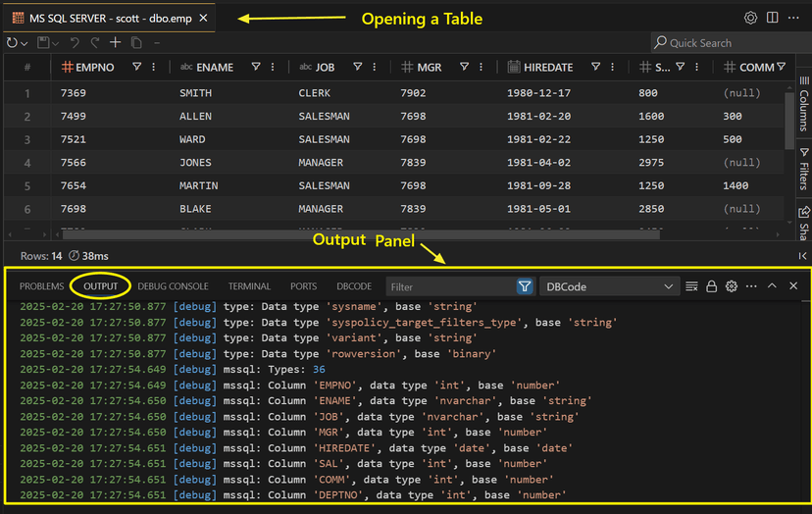The image size is (812, 514).
Task: Click the output Filter text field
Action: [450, 286]
